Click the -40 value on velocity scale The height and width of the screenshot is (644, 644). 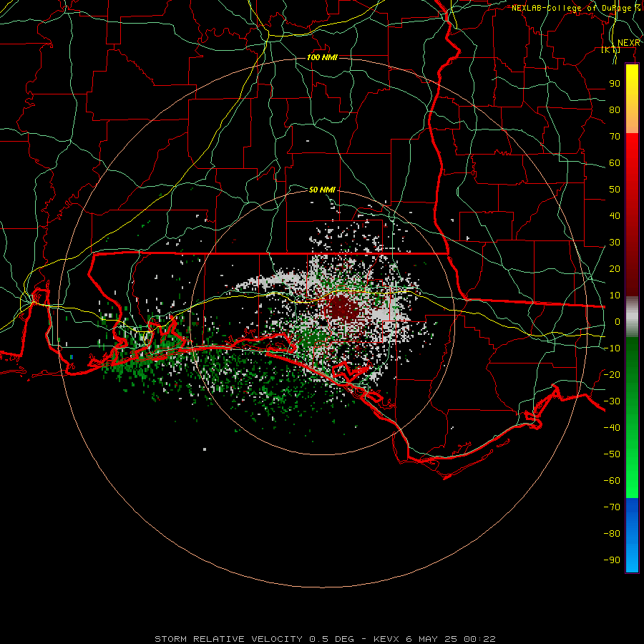[x=612, y=428]
